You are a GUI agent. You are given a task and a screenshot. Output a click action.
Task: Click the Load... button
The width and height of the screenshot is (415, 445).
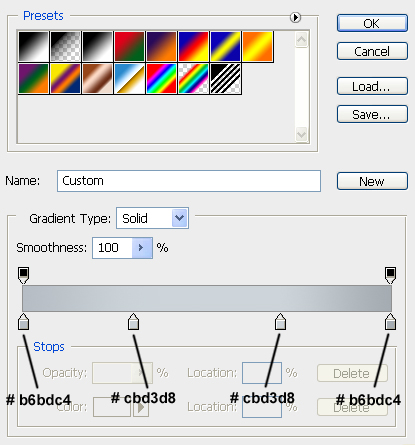(x=372, y=86)
